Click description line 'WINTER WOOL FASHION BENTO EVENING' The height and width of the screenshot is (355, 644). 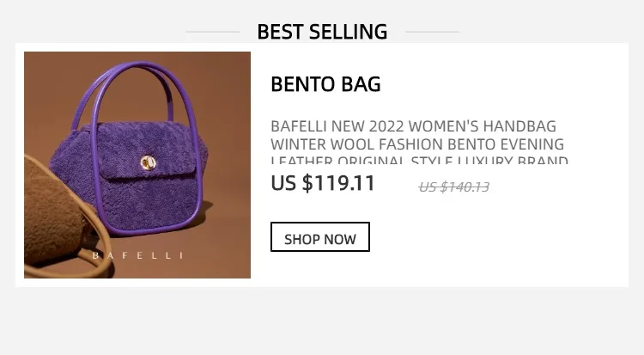click(x=417, y=144)
